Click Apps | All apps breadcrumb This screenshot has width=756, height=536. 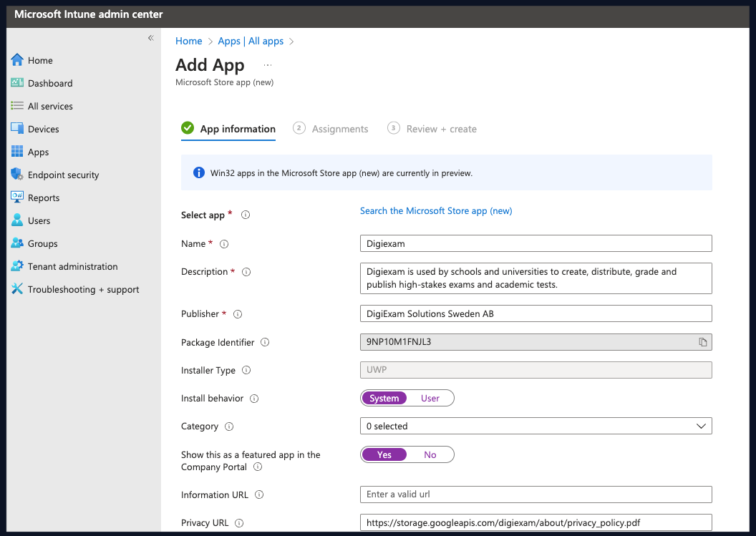click(251, 41)
